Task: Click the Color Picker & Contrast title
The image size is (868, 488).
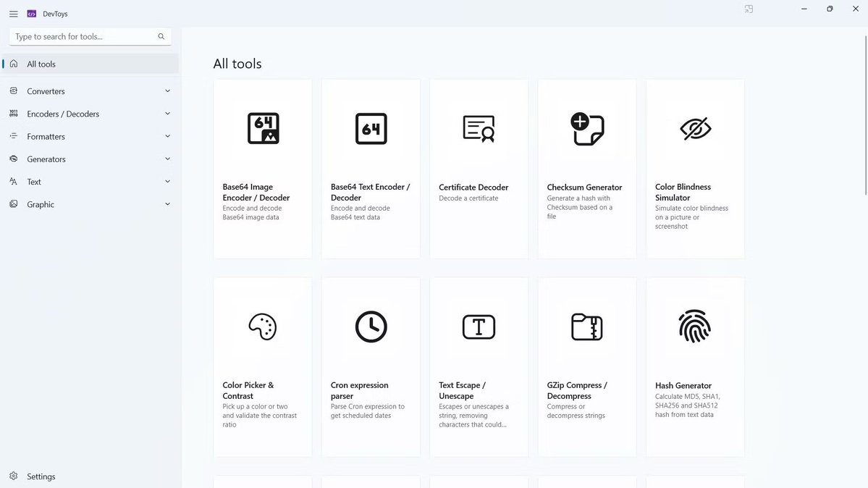Action: (x=248, y=390)
